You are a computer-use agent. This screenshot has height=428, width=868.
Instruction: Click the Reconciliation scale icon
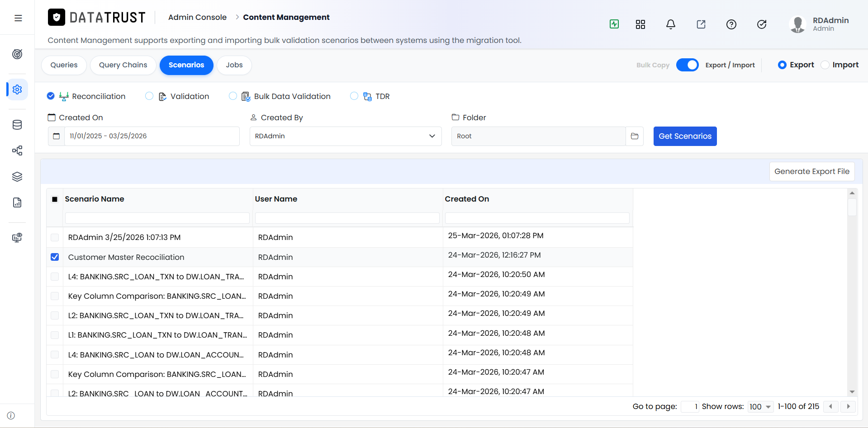[64, 96]
